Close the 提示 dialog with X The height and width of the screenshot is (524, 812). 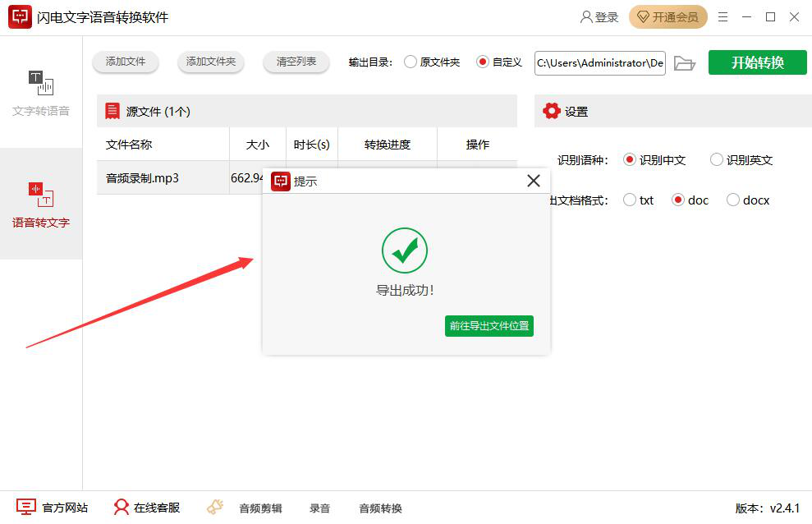coord(534,181)
